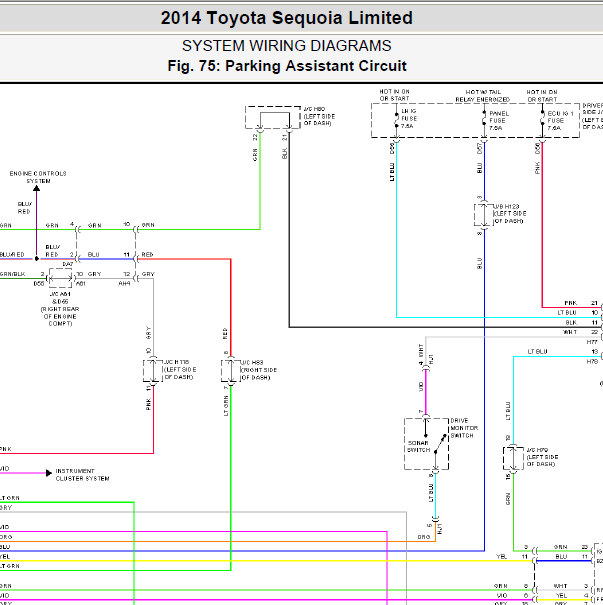603x605 pixels.
Task: Click the "2014 Toyota Sequoia Limited" title
Action: [x=287, y=18]
